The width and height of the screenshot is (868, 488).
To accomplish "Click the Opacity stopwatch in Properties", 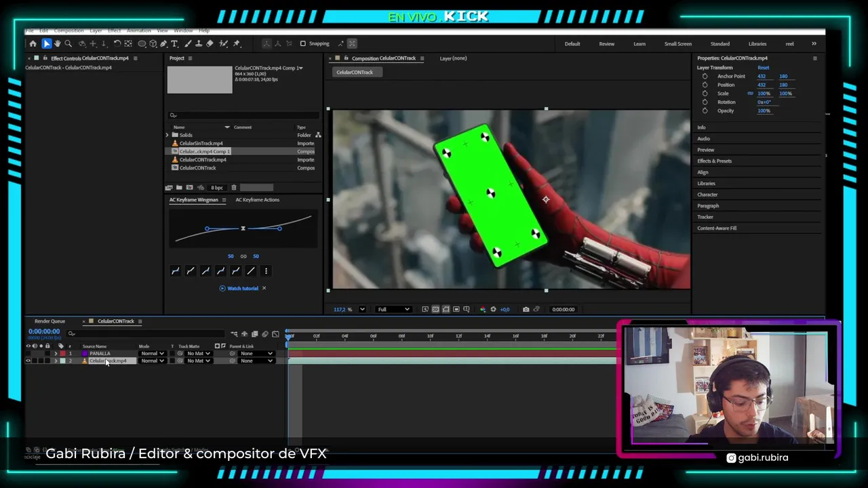I will pyautogui.click(x=705, y=110).
